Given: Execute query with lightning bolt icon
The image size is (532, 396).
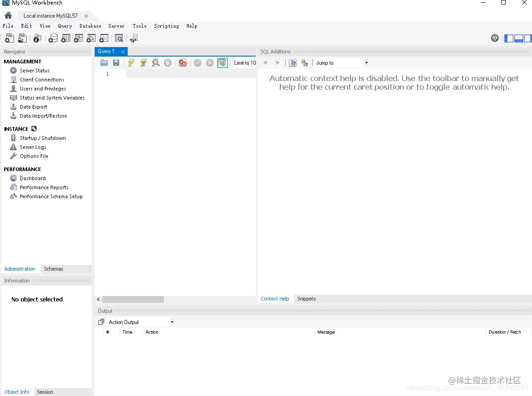Looking at the screenshot, I should pos(131,63).
